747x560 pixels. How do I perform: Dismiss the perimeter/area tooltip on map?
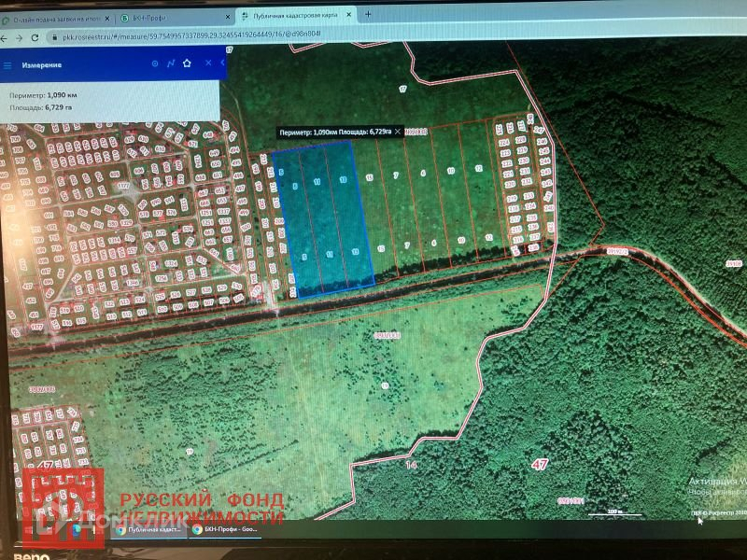[398, 132]
